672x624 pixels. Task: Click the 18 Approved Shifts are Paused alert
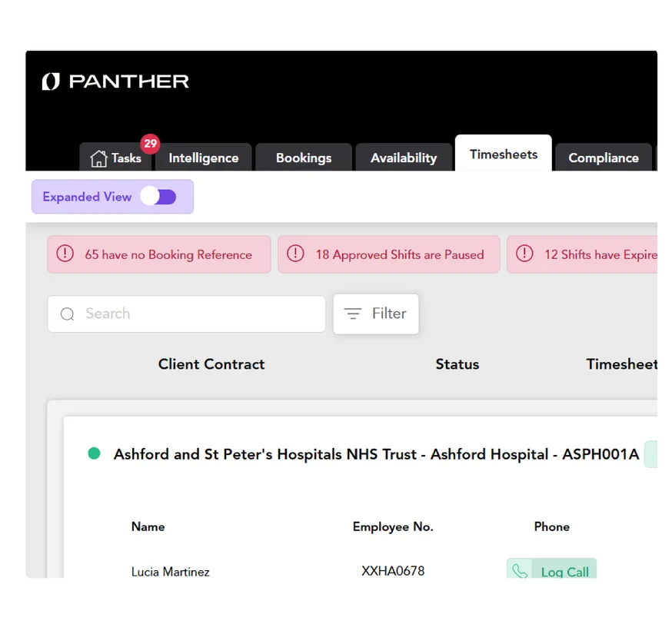click(389, 254)
